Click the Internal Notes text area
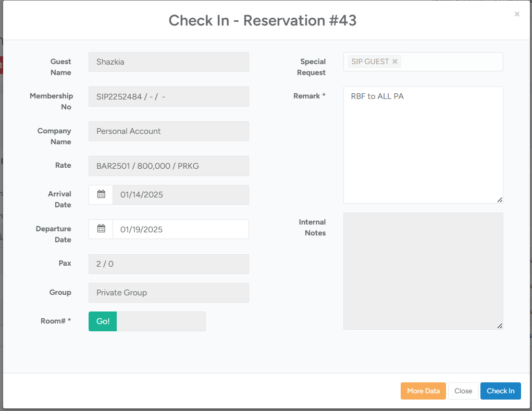Screen dimensions: 532x411 (423, 271)
